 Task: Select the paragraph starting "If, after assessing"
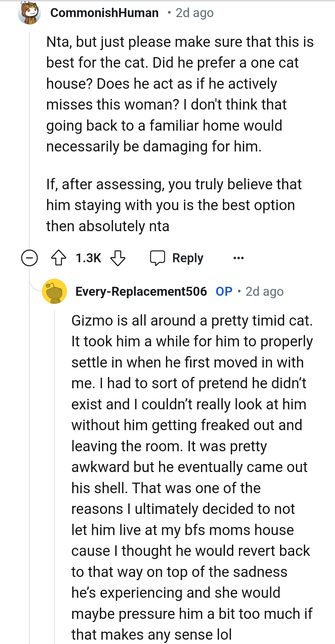(x=174, y=205)
